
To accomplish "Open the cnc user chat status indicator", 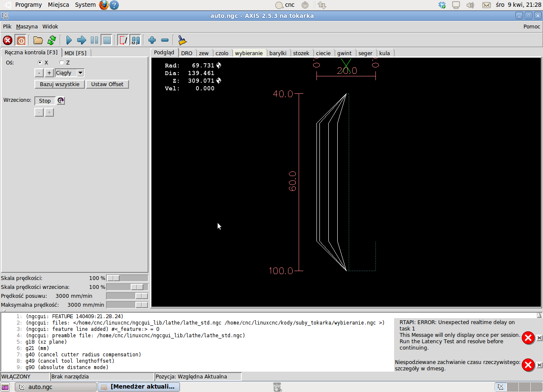I will coord(285,5).
